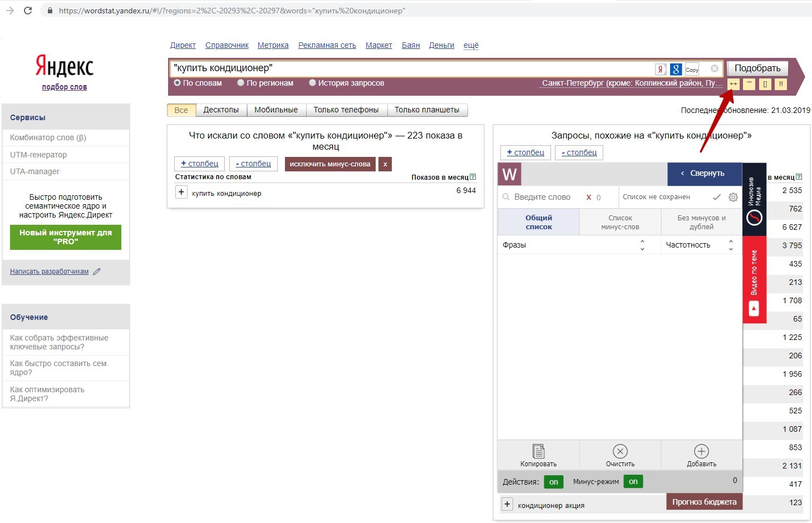Click the Google search icon in query field
Image resolution: width=812 pixels, height=523 pixels.
coord(676,69)
